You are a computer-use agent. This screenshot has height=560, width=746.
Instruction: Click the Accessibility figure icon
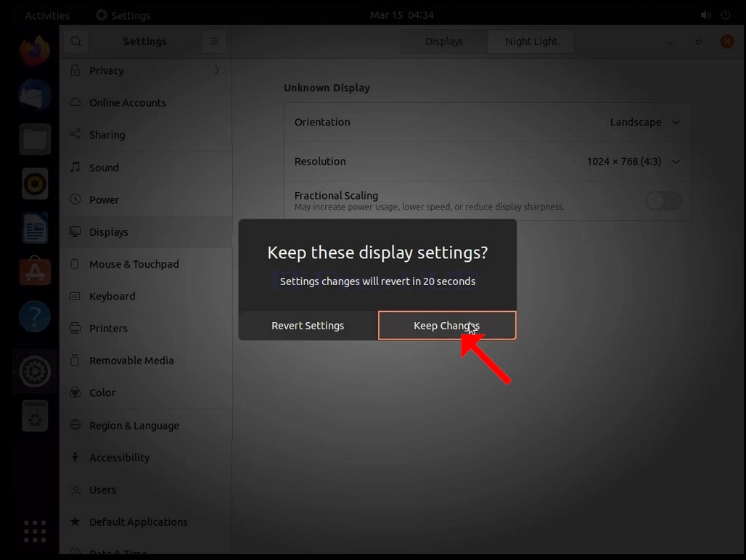[x=75, y=457]
